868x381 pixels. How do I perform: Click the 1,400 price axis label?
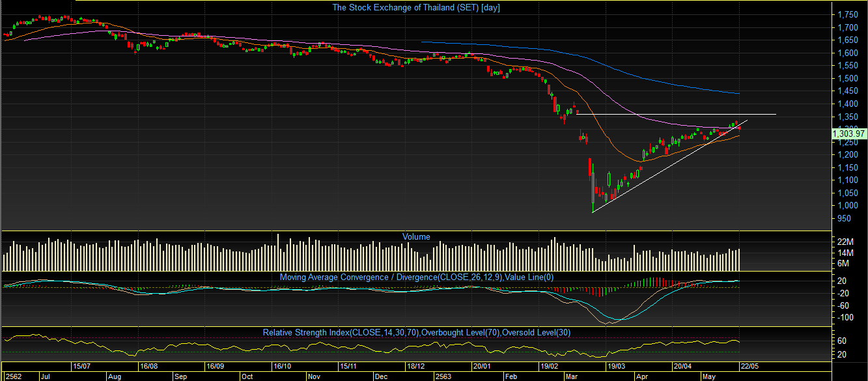pos(847,104)
